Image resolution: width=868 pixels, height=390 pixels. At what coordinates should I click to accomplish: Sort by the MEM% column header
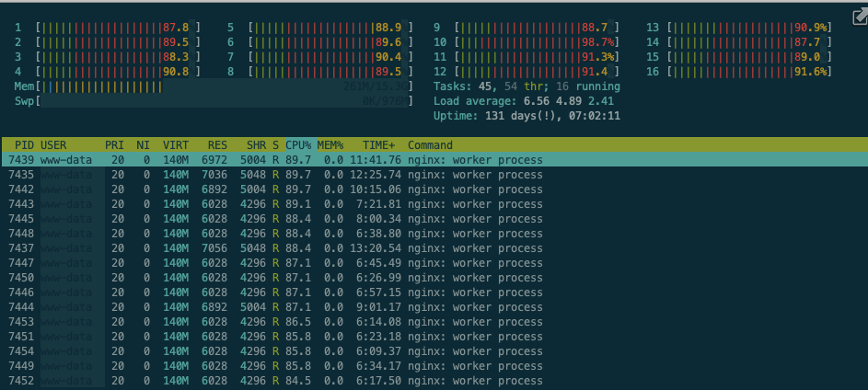point(330,145)
